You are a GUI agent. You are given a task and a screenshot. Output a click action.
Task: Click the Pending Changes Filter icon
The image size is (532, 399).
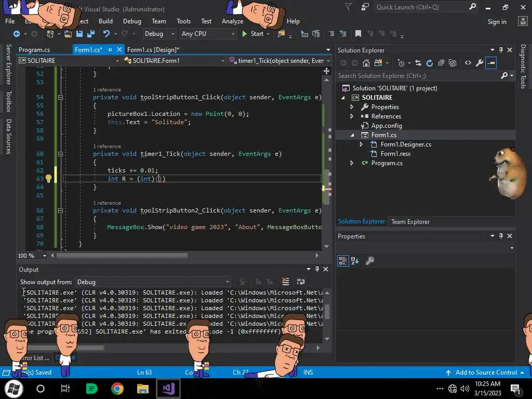tap(401, 63)
